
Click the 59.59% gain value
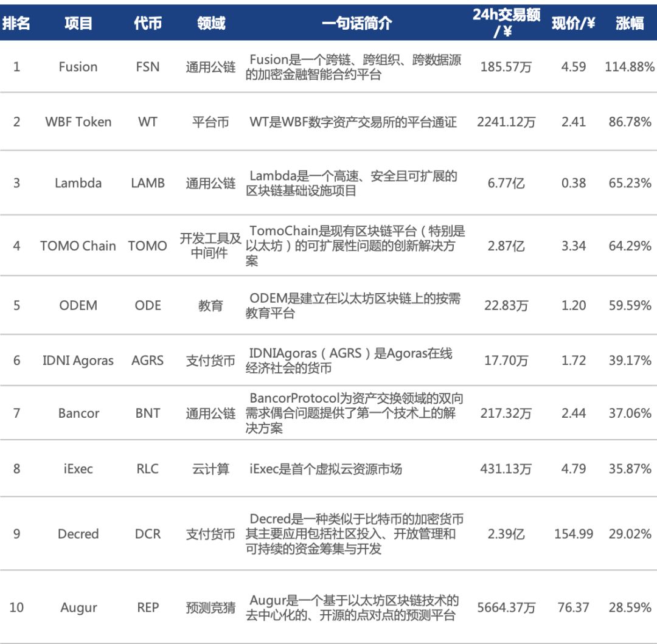pos(630,305)
